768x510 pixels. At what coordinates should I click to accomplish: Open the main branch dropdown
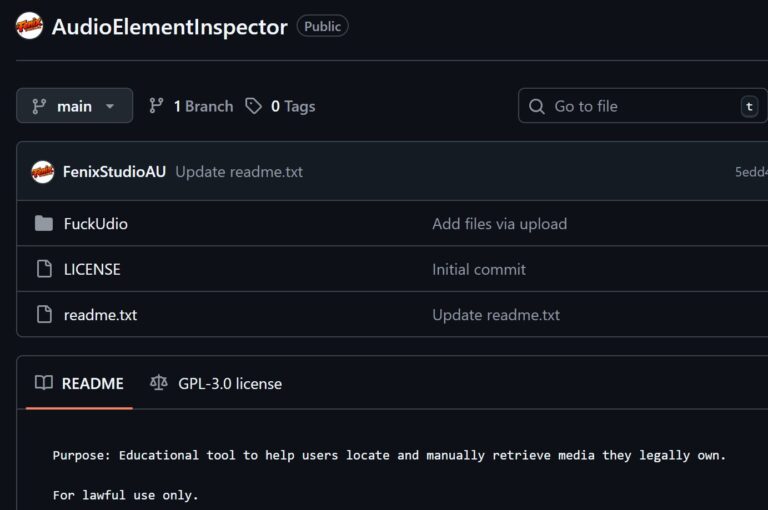point(74,106)
